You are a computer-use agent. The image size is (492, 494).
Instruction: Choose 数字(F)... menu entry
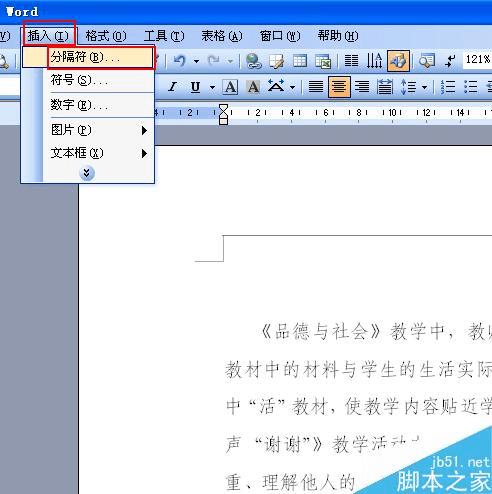click(x=88, y=105)
